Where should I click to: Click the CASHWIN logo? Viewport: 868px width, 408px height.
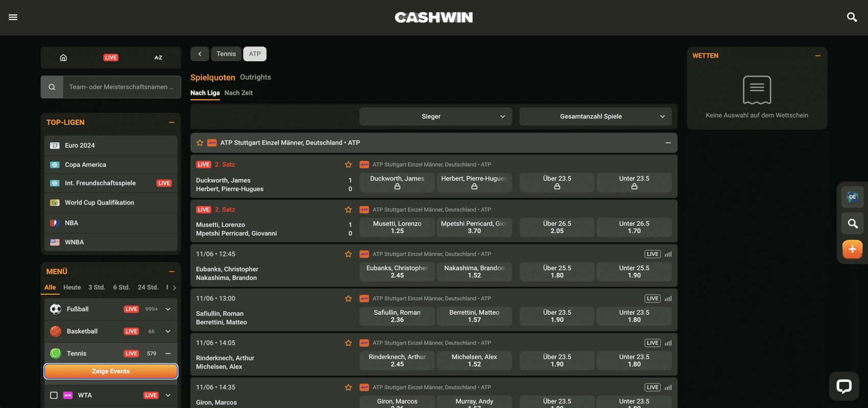(x=433, y=17)
